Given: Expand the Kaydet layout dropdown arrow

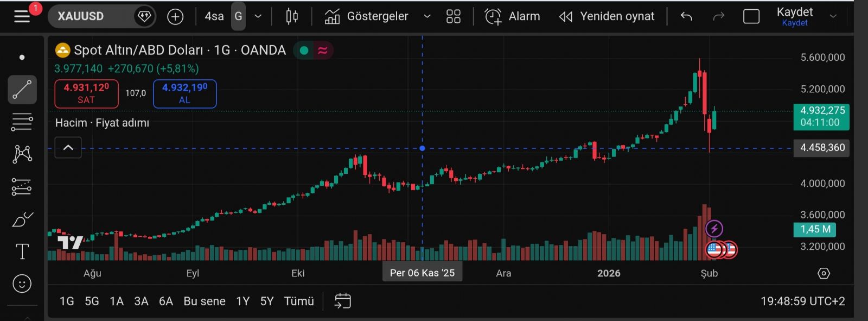Looking at the screenshot, I should coord(833,17).
